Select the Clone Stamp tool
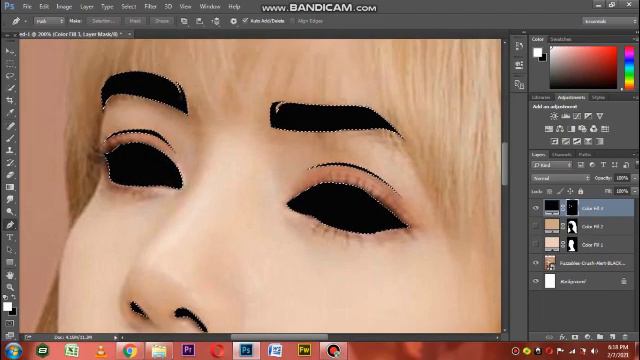 click(10, 151)
